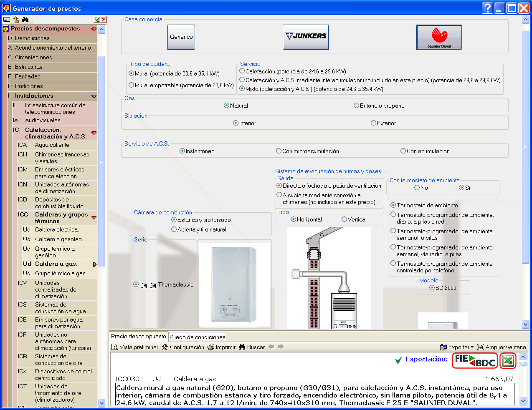Click the sidebar tree scroll down arrow
This screenshot has width=532, height=410.
(x=102, y=403)
